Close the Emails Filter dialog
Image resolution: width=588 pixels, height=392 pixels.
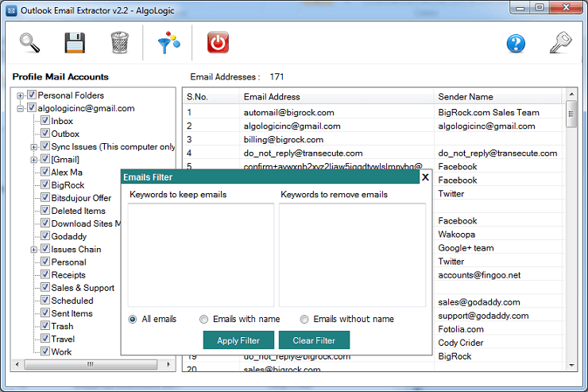(425, 177)
